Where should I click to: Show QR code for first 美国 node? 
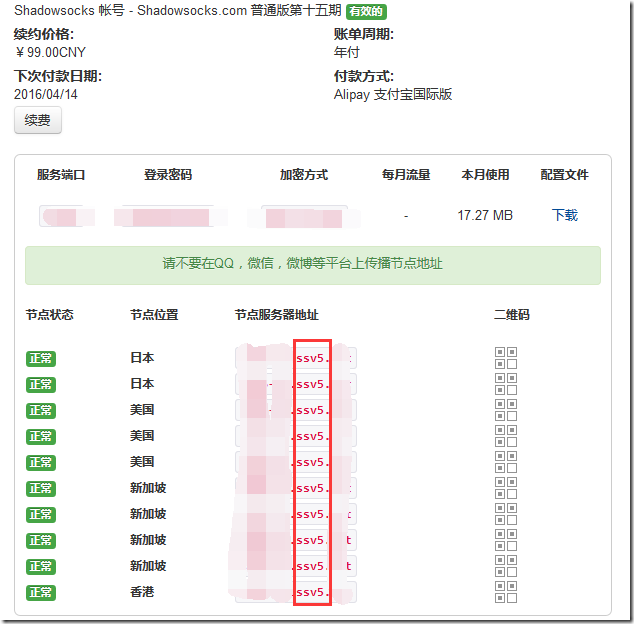[x=506, y=410]
